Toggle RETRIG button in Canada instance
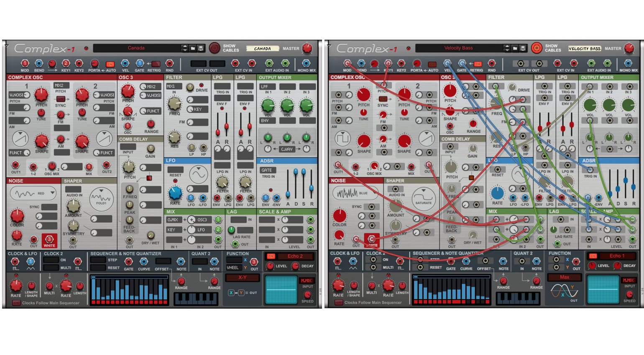Image resolution: width=644 pixels, height=355 pixels. 156,64
